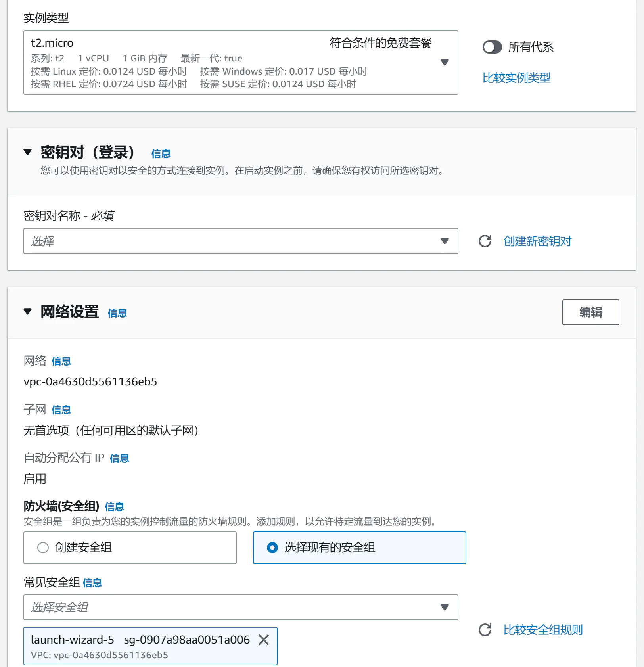Click the VPC ID vpc-0a4630d5561136eb5 under 网络
This screenshot has height=667, width=644.
[x=90, y=381]
